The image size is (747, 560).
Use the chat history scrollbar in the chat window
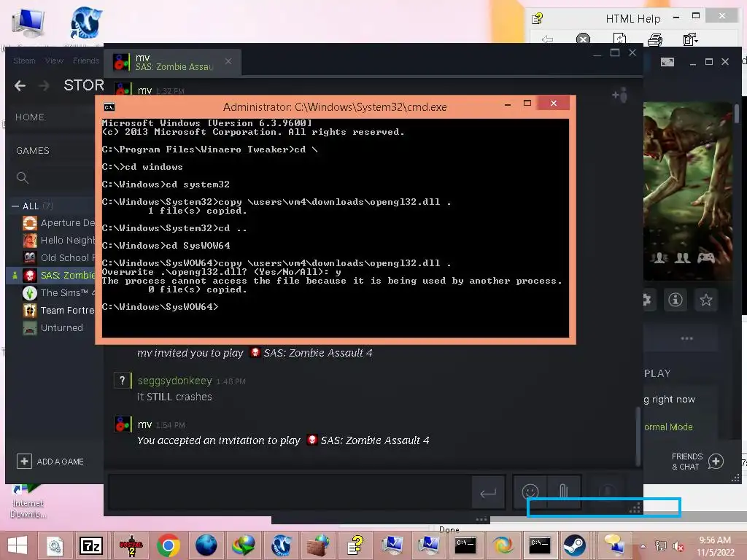tap(638, 436)
